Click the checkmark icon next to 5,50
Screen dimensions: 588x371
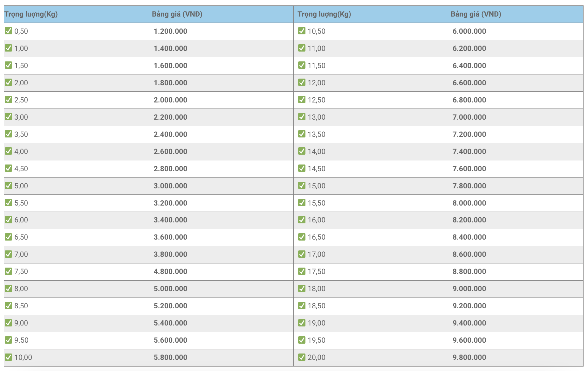click(9, 203)
